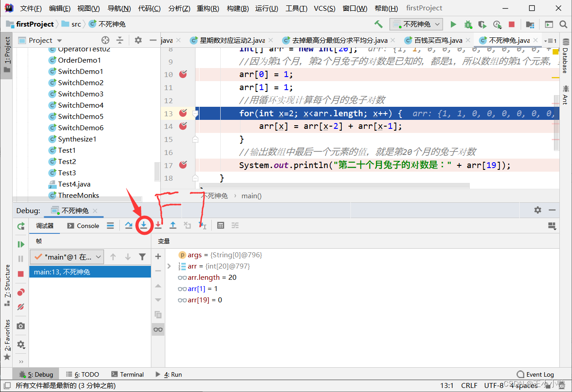The image size is (572, 392).
Task: Open Debug tool window gear settings
Action: point(538,210)
